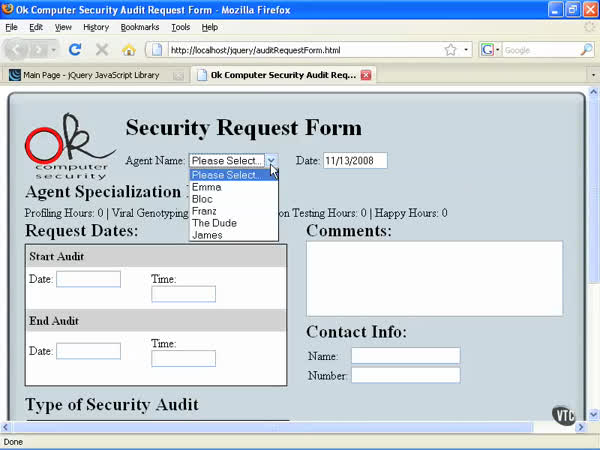Click the search magnifier icon
Screen dimensions: 600x450
[587, 49]
